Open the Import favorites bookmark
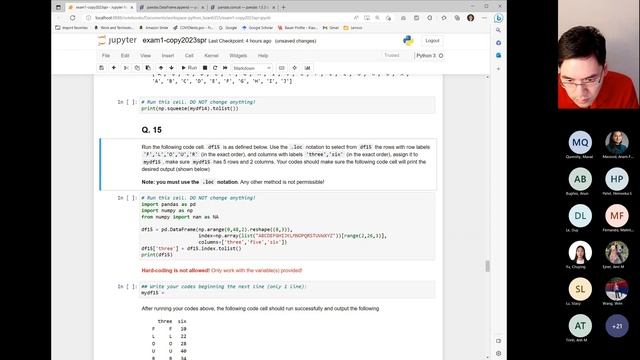 coord(72,28)
